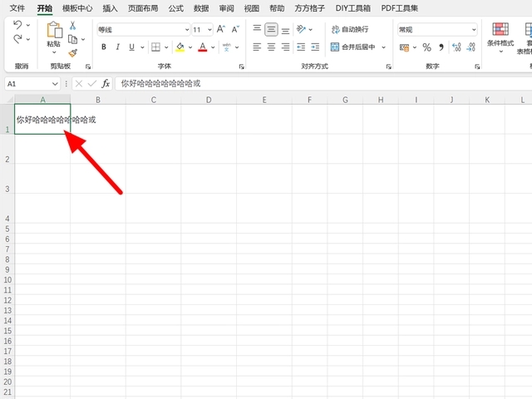Switch to 公式 tab

click(175, 8)
